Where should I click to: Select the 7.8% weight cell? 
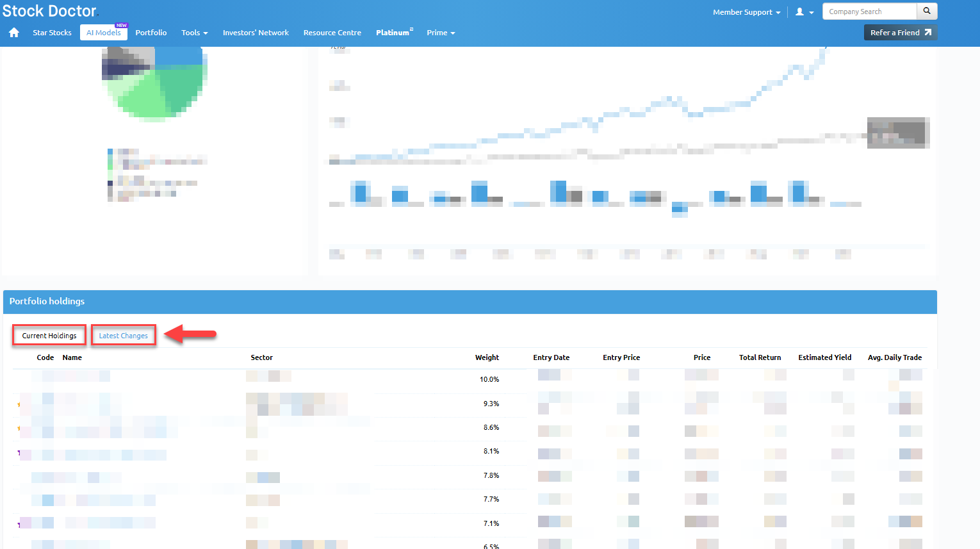click(491, 475)
